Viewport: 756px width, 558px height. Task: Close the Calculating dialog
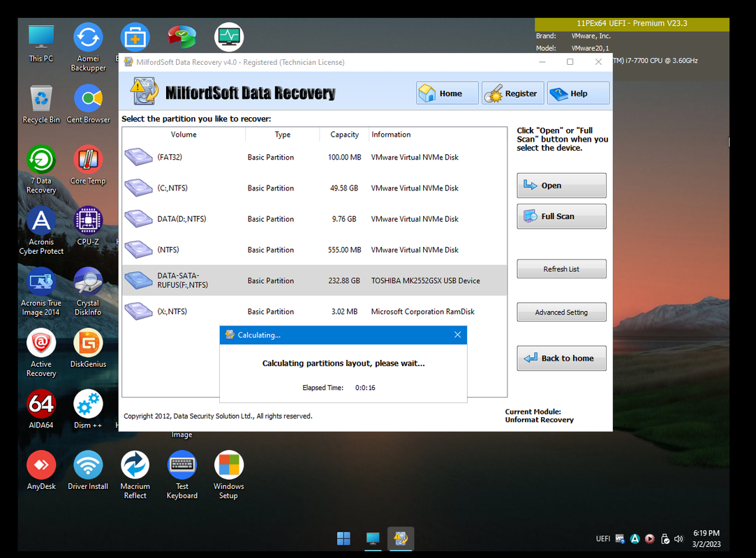click(x=457, y=335)
